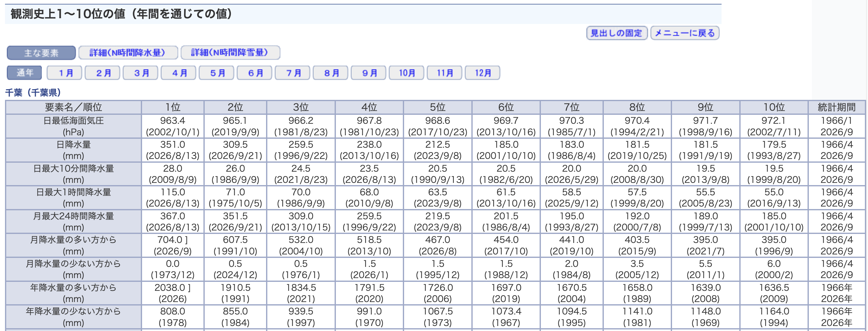The height and width of the screenshot is (331, 868).
Task: Click the 1164.0 (1994) cell
Action: (774, 317)
